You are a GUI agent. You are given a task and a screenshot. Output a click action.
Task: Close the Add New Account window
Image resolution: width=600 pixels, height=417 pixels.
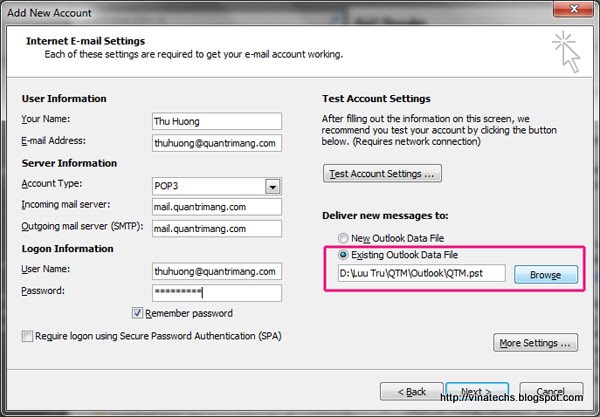pyautogui.click(x=574, y=8)
